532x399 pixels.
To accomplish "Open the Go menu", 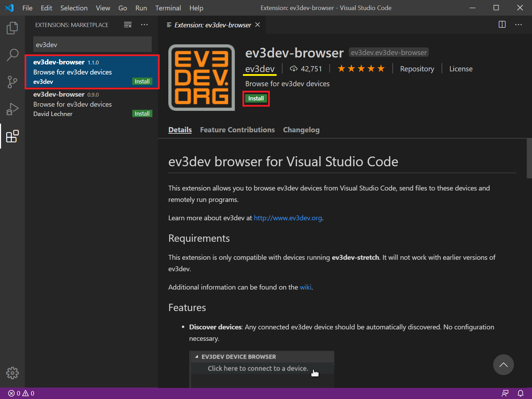I will 123,8.
